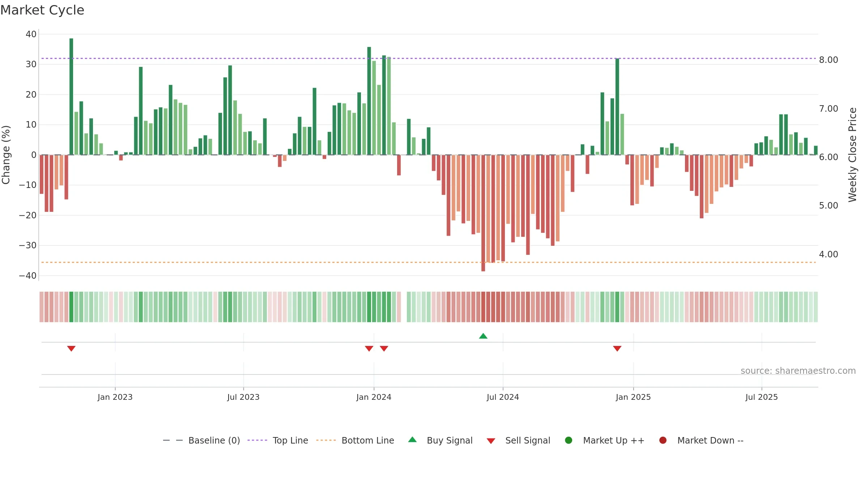Click the Jul 2025 axis label

762,397
